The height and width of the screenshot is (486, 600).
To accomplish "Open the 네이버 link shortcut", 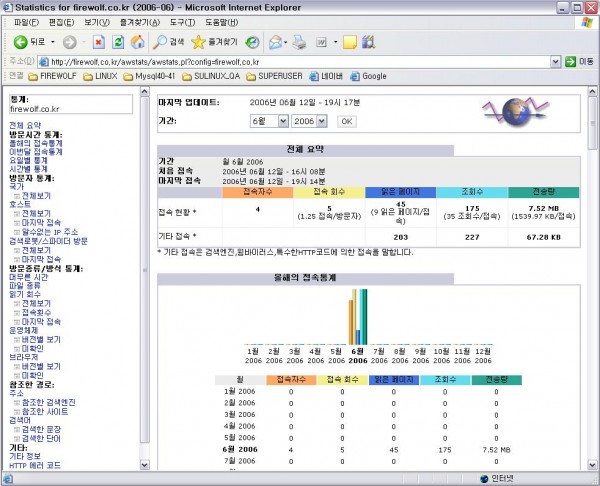I will [x=326, y=76].
